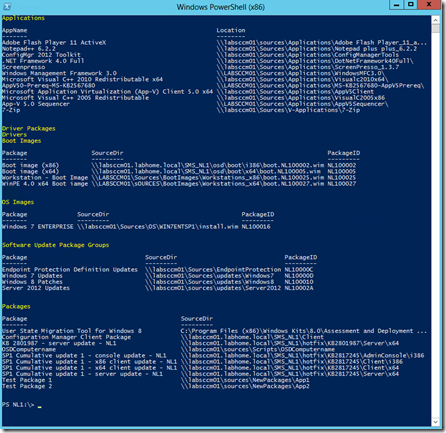Click the Windows 7 ENTERPRISE row
Viewport: 446px width, 433px height.
click(136, 227)
